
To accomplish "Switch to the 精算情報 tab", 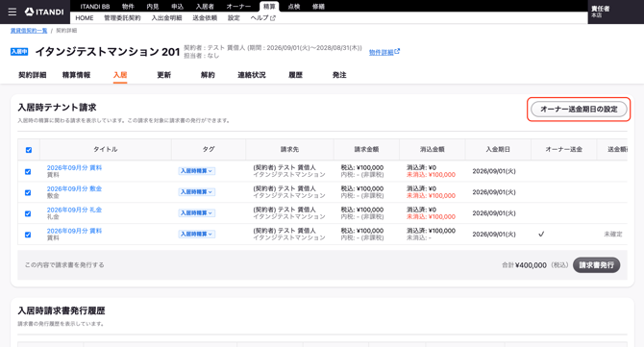I will (x=76, y=75).
